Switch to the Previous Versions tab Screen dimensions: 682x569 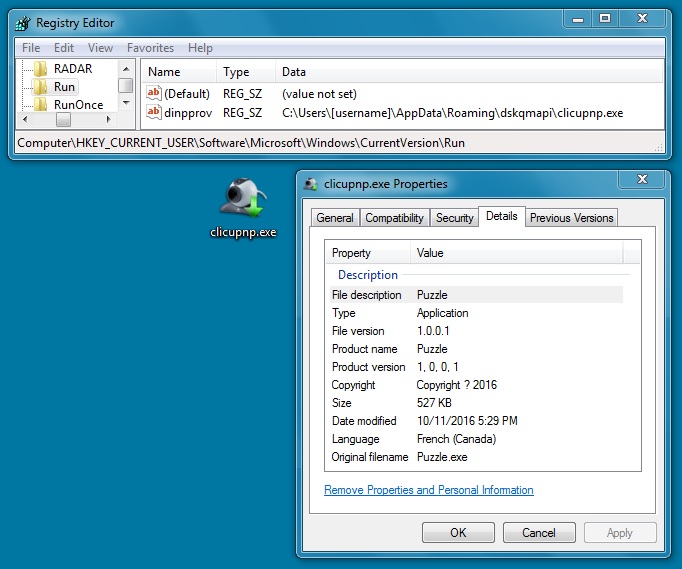click(572, 218)
